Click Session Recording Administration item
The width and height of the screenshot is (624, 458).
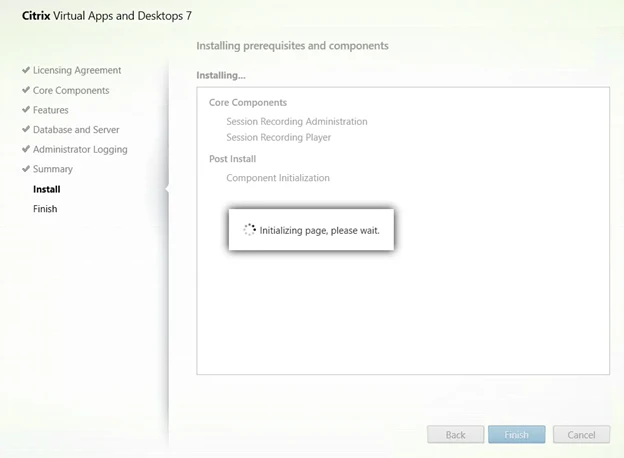click(297, 121)
